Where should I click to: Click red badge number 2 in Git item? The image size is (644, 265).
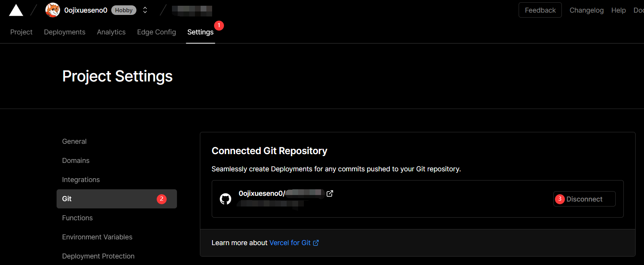click(x=162, y=199)
